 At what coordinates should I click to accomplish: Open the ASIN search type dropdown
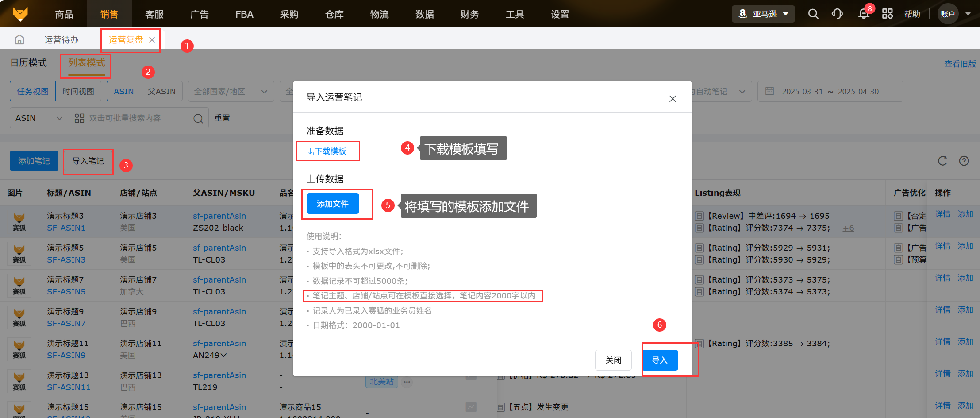point(39,118)
